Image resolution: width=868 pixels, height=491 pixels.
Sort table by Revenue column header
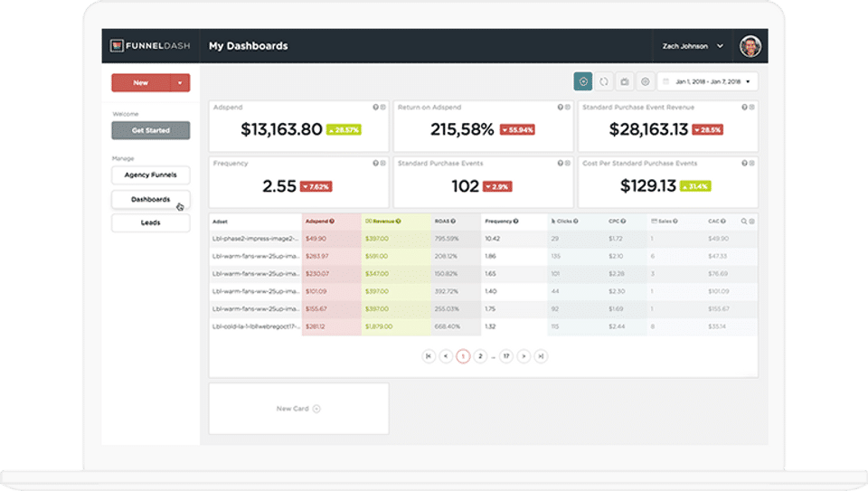pyautogui.click(x=383, y=222)
